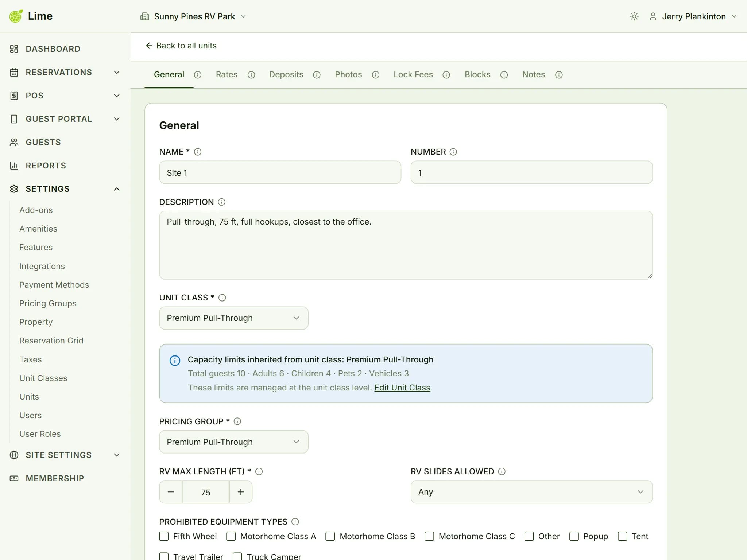Image resolution: width=747 pixels, height=560 pixels.
Task: Check the Popup checkbox
Action: click(x=574, y=536)
